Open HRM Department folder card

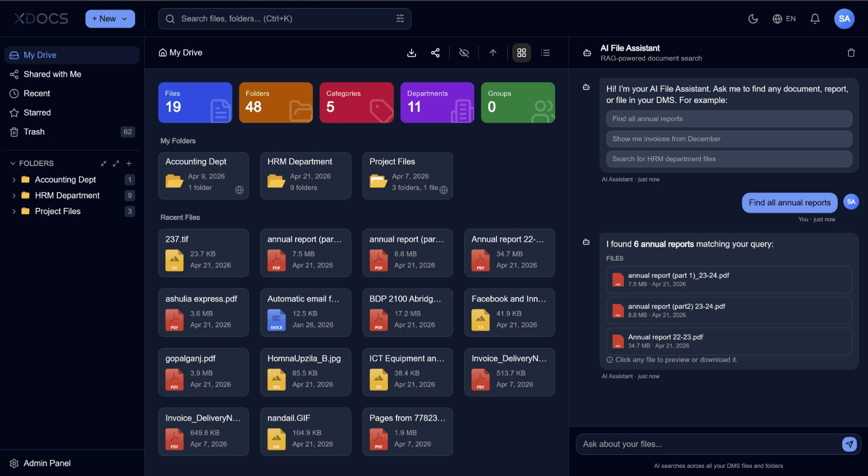click(305, 176)
